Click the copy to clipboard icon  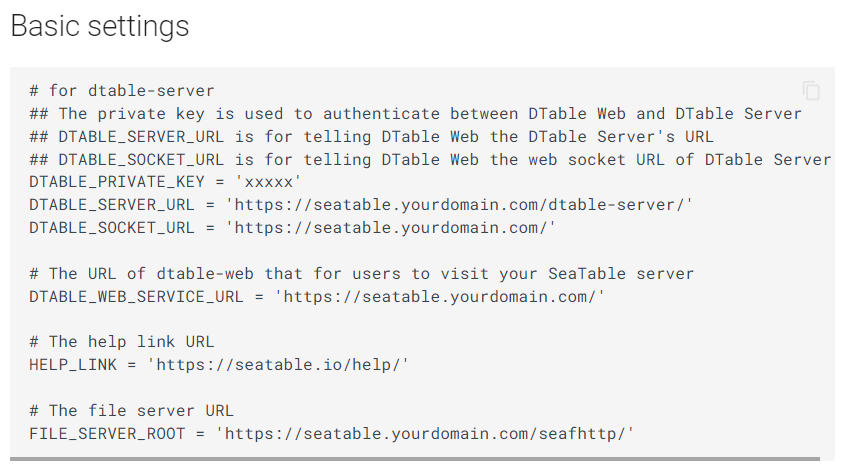[x=811, y=91]
